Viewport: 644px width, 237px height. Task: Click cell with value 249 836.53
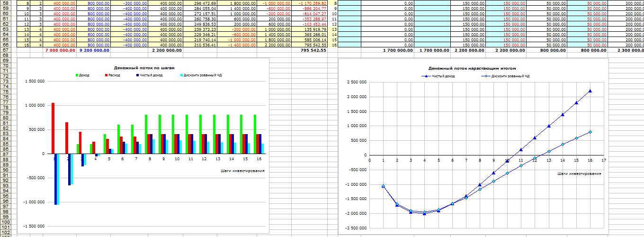pyautogui.click(x=199, y=24)
